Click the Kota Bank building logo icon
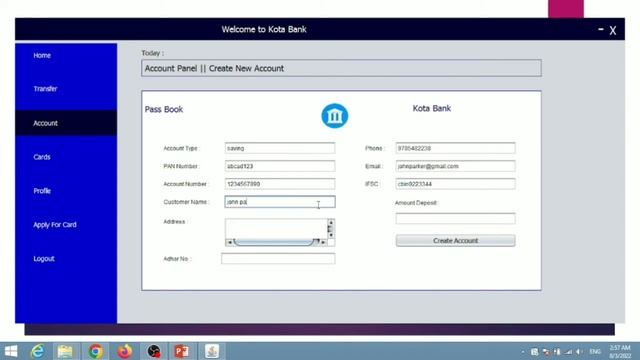Image resolution: width=640 pixels, height=360 pixels. (x=334, y=116)
